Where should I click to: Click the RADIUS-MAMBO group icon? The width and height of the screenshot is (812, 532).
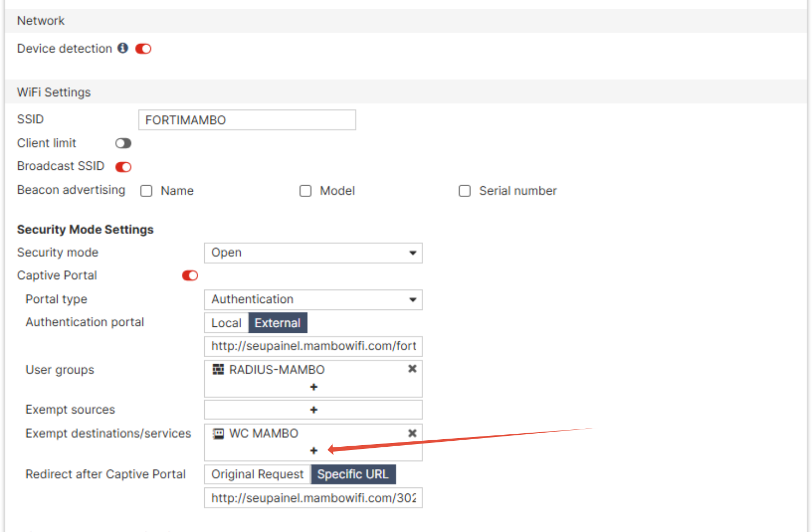(x=218, y=370)
